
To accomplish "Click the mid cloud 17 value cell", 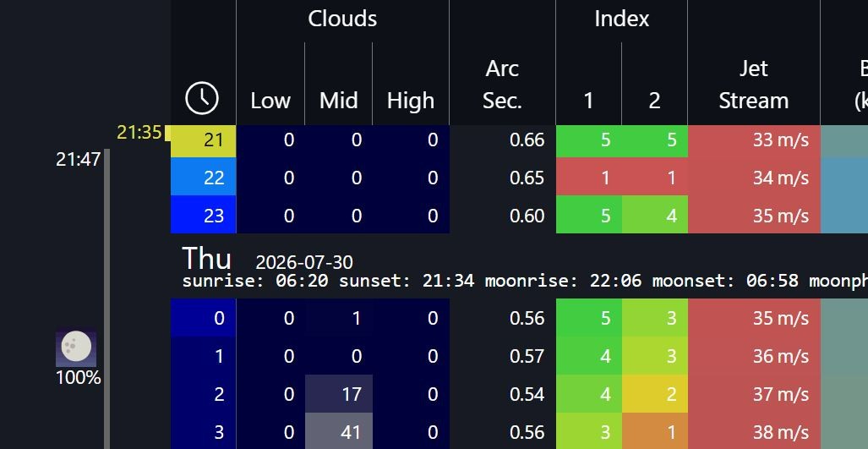I will pyautogui.click(x=339, y=394).
